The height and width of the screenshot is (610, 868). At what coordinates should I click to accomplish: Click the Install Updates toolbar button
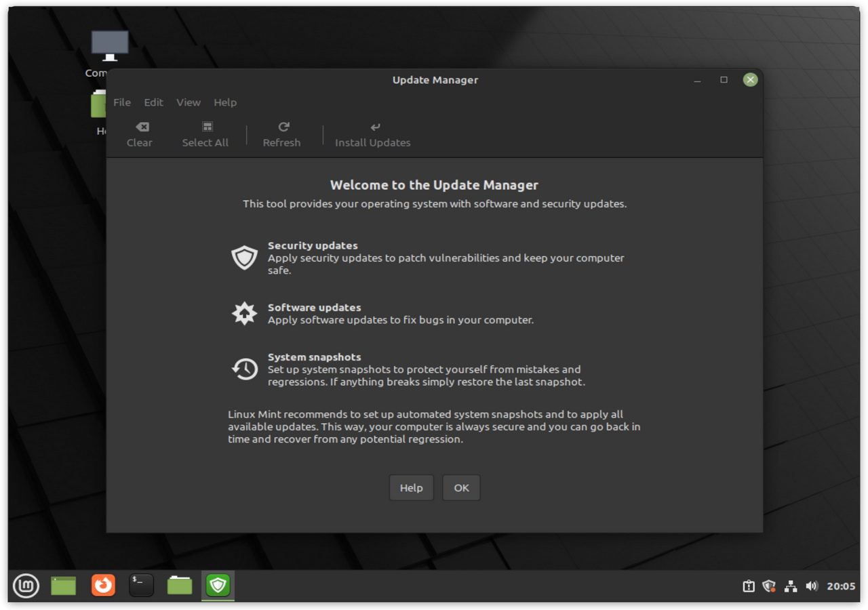[x=372, y=134]
